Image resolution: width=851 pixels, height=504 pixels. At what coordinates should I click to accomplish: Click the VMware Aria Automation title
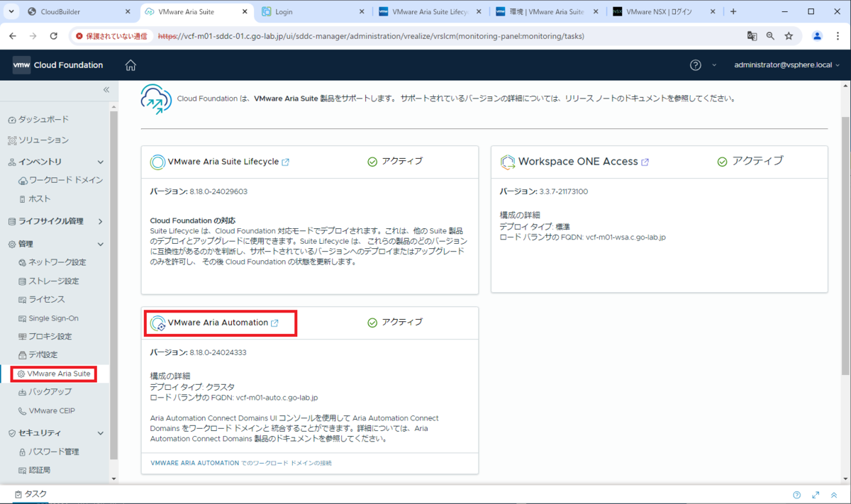(x=218, y=323)
